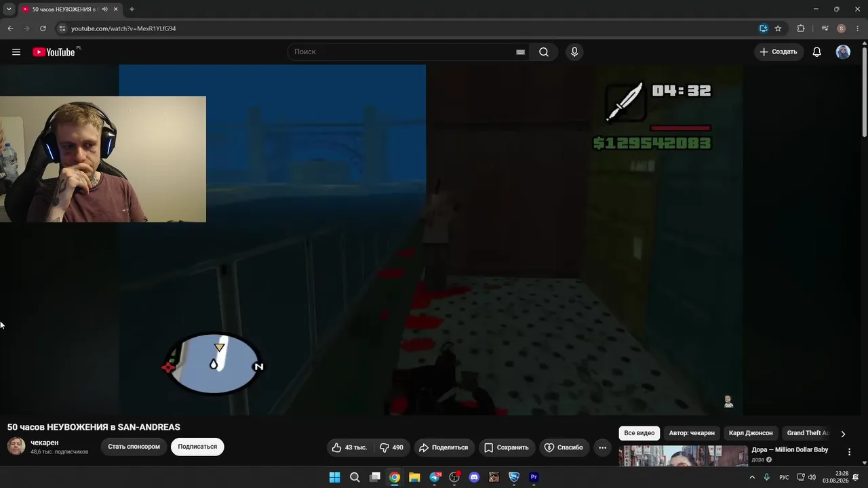This screenshot has height=488, width=868.
Task: Open more actions menu under video
Action: (602, 447)
